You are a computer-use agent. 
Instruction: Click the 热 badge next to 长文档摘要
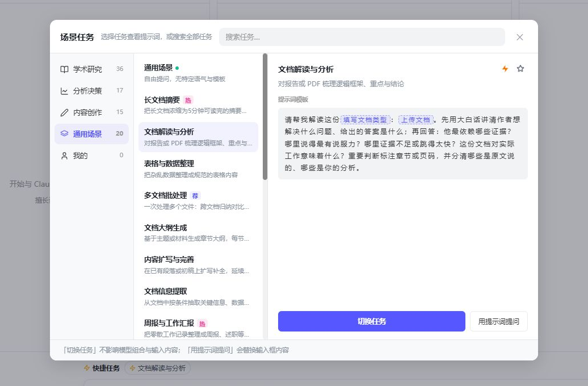click(188, 100)
